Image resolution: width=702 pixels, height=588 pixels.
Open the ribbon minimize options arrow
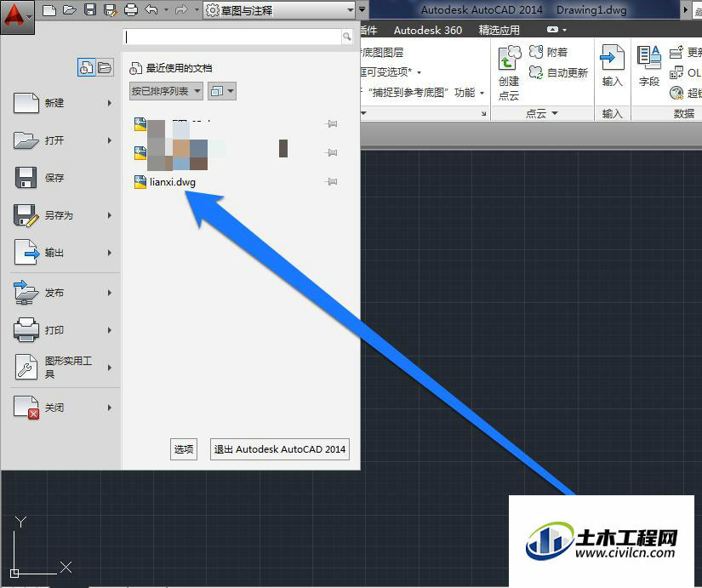point(564,30)
